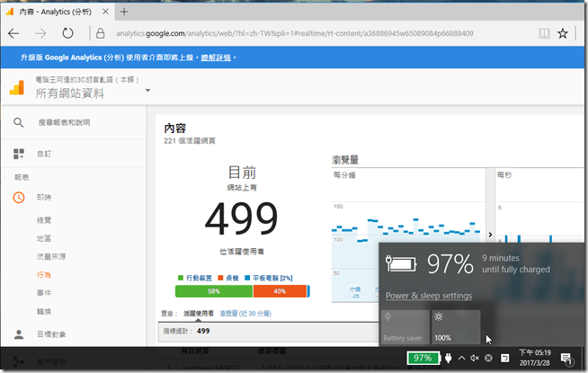Click the person icon for 目標對象

pos(19,334)
